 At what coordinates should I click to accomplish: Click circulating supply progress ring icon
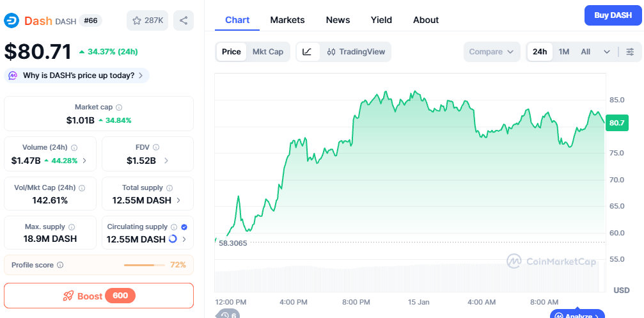[173, 239]
